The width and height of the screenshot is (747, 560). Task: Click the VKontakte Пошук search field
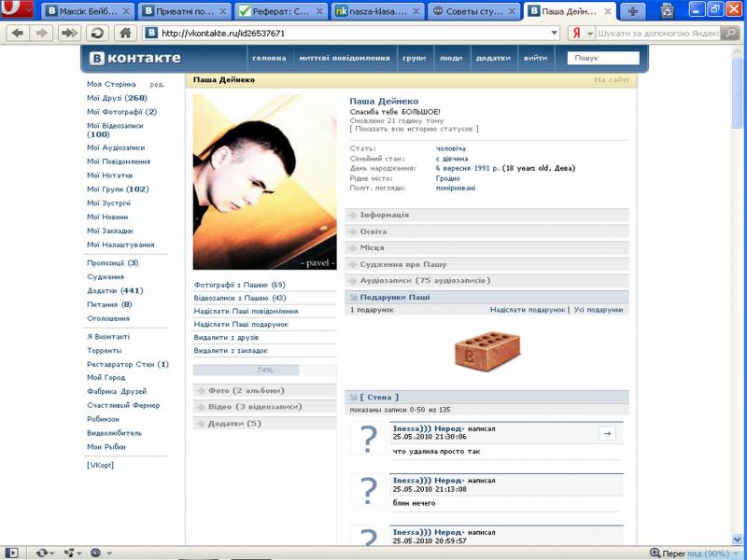(604, 58)
